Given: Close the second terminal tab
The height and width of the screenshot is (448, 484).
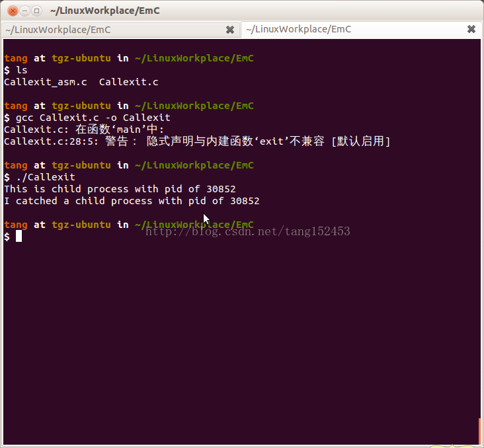Looking at the screenshot, I should (471, 30).
